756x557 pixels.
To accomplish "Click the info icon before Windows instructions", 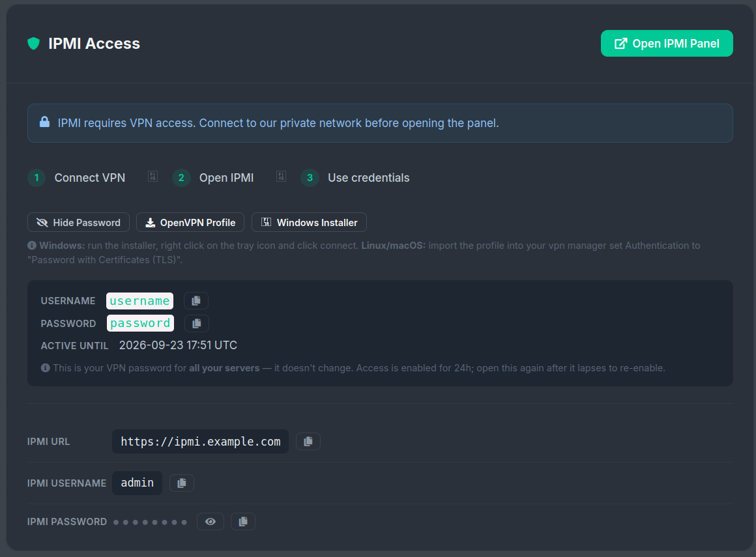I will [x=32, y=245].
